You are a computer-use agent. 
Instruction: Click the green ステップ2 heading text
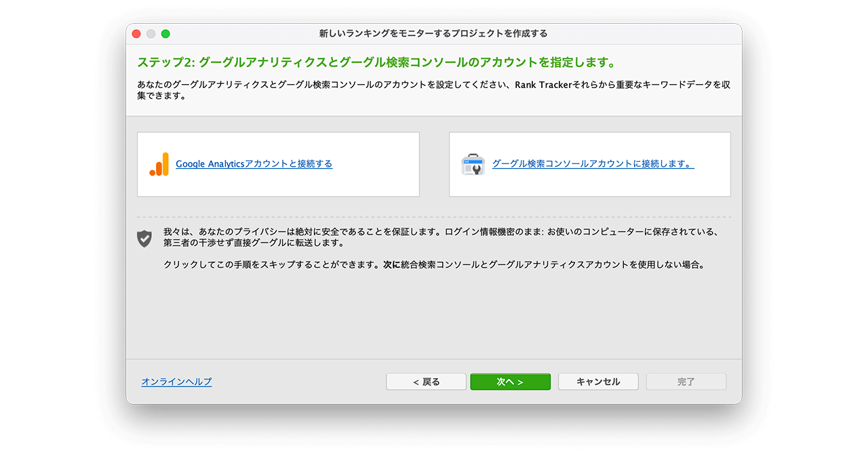click(x=376, y=63)
